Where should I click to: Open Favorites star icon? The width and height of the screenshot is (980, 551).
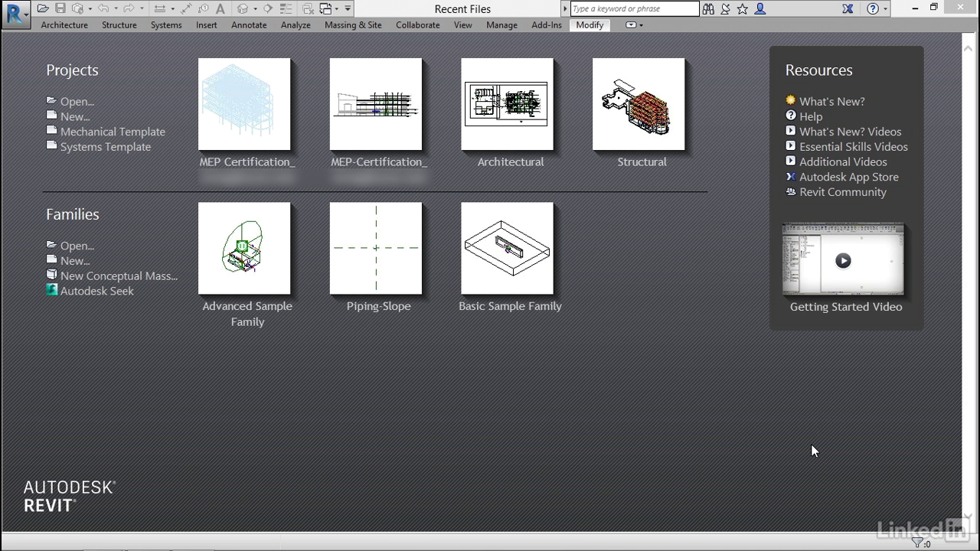click(742, 8)
